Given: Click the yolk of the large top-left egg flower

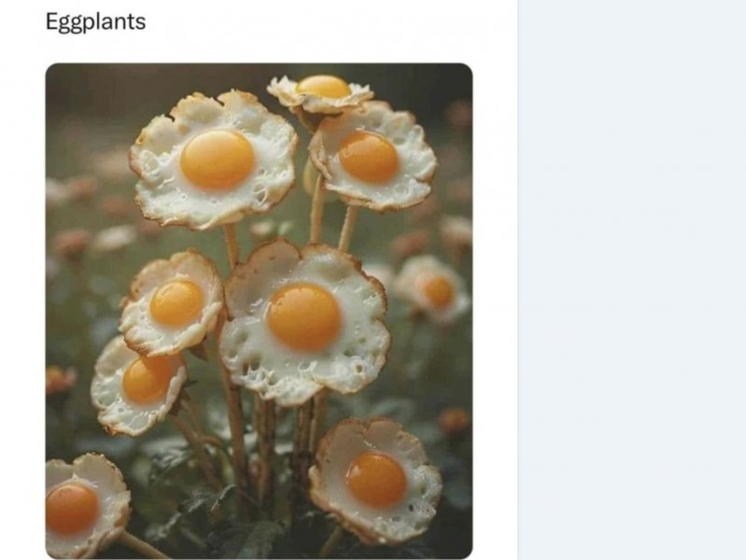Looking at the screenshot, I should click(x=217, y=159).
